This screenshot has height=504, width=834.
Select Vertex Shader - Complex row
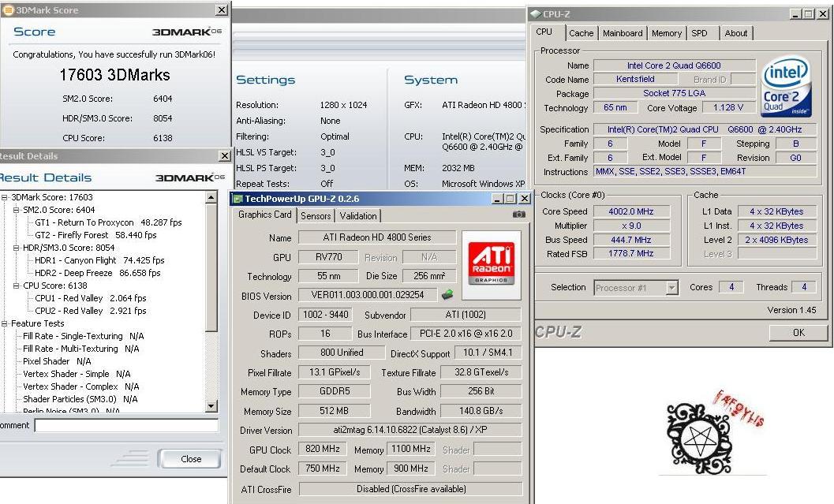[x=80, y=386]
